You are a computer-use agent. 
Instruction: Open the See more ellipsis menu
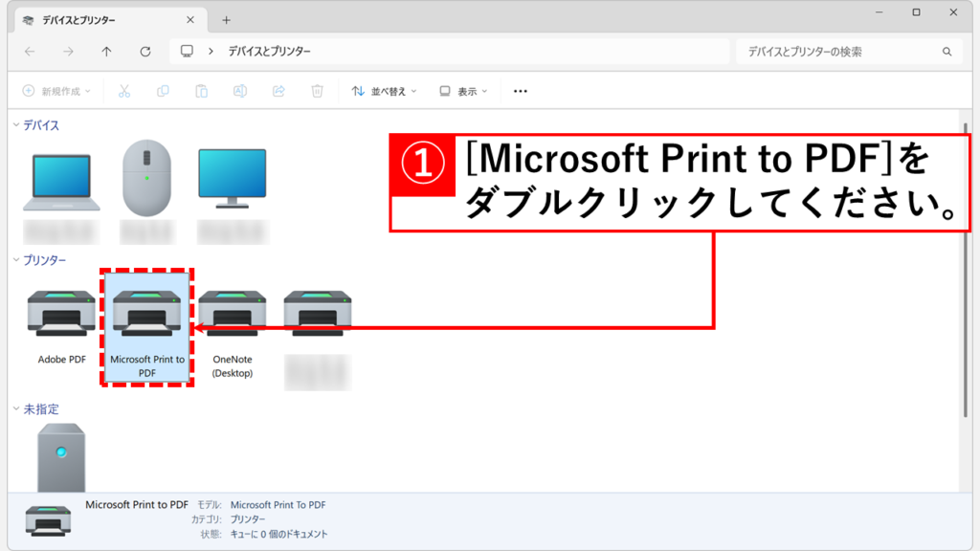(x=520, y=91)
